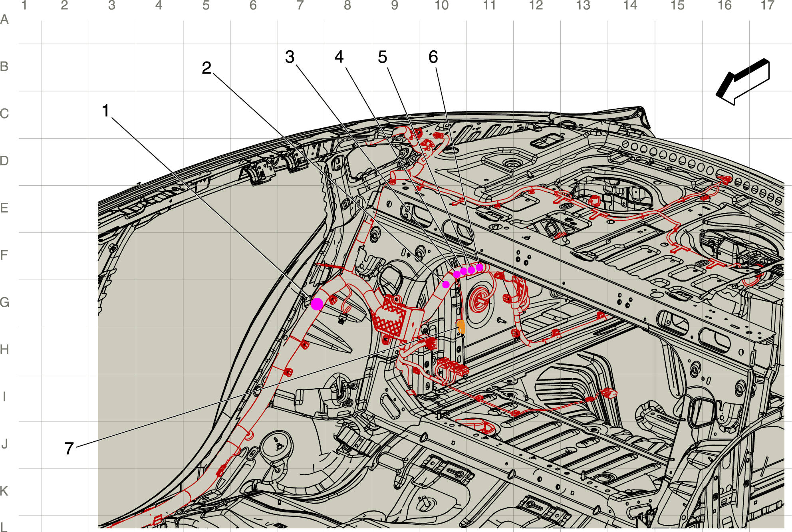Viewport: 792px width, 532px height.
Task: Click callout number 6 label
Action: (433, 57)
